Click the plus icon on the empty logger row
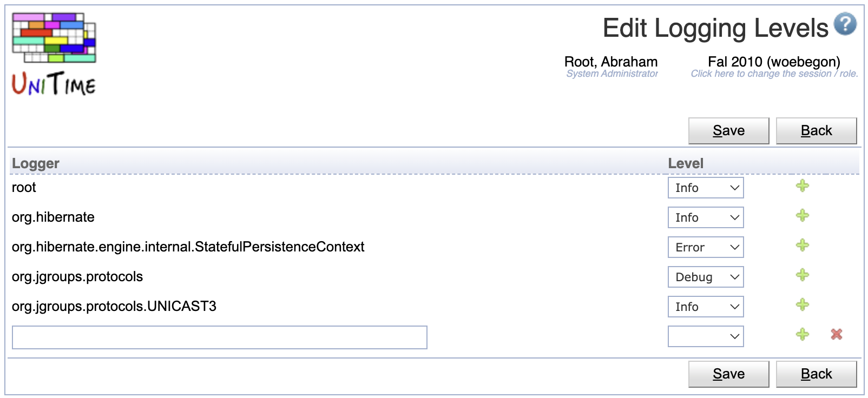868x398 pixels. click(803, 335)
